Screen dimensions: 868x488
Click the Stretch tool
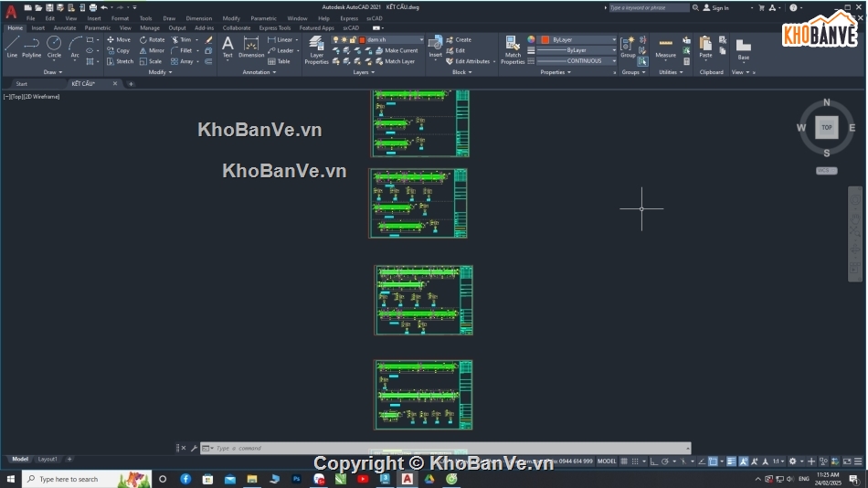click(120, 61)
